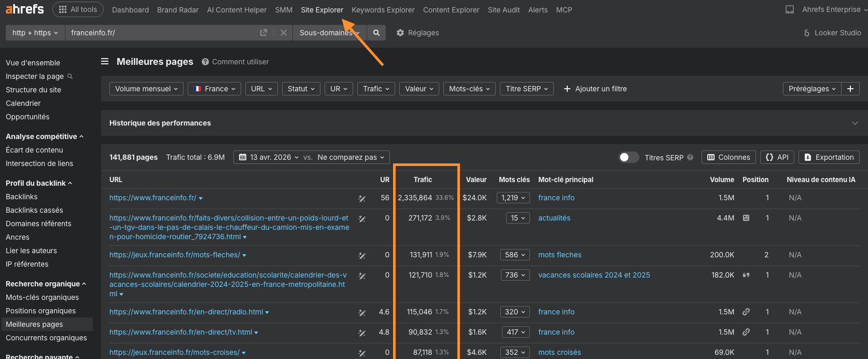Click the AI wand icon in the franceinfo.fr homepage row
The width and height of the screenshot is (868, 359).
click(362, 198)
